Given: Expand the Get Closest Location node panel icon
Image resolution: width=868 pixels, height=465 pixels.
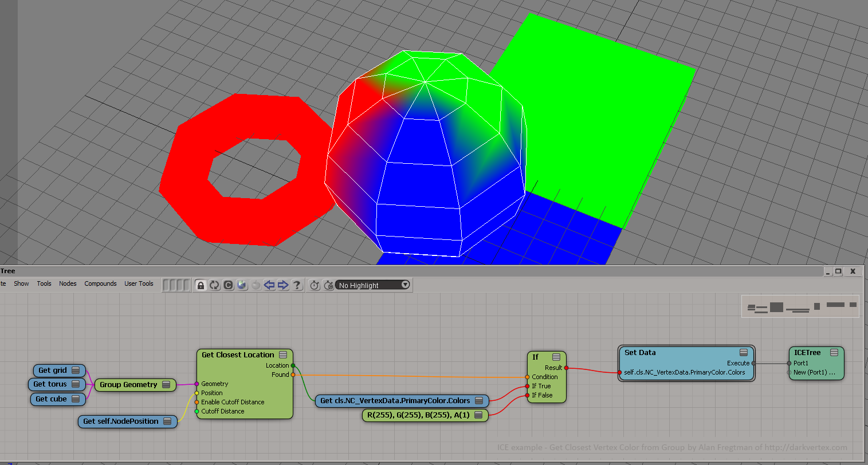Looking at the screenshot, I should [283, 355].
